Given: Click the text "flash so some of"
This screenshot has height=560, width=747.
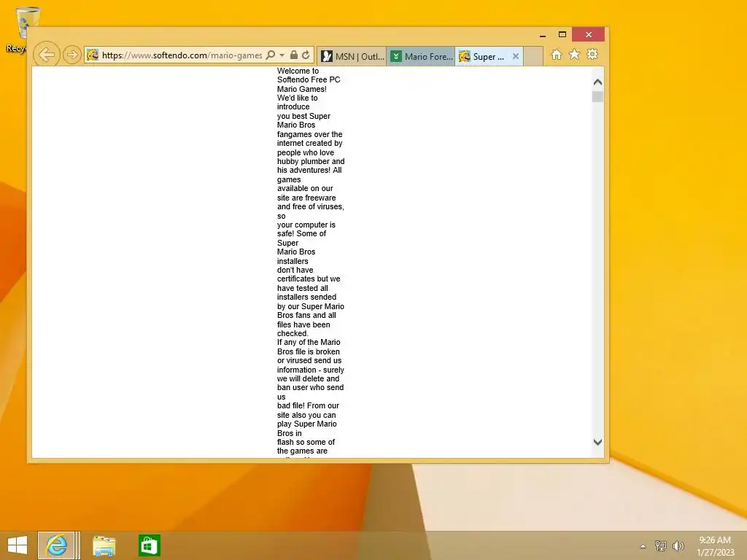Looking at the screenshot, I should (x=306, y=442).
